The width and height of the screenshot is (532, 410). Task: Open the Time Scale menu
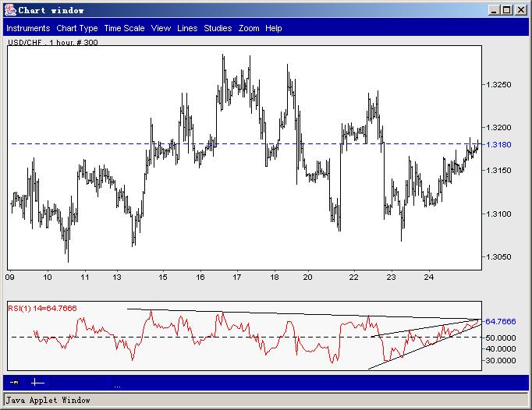(x=124, y=28)
